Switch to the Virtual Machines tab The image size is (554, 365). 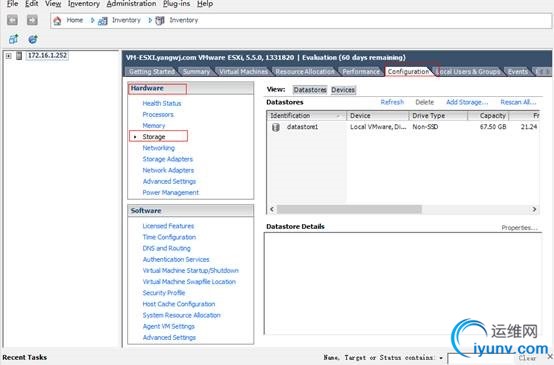click(x=243, y=71)
